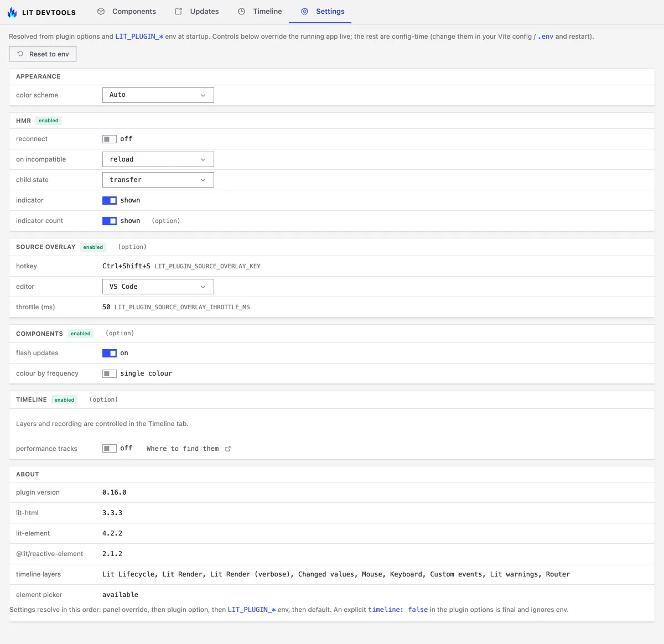The image size is (664, 644).
Task: Click @lit/reactive-element version 2.1.2
Action: pos(112,554)
